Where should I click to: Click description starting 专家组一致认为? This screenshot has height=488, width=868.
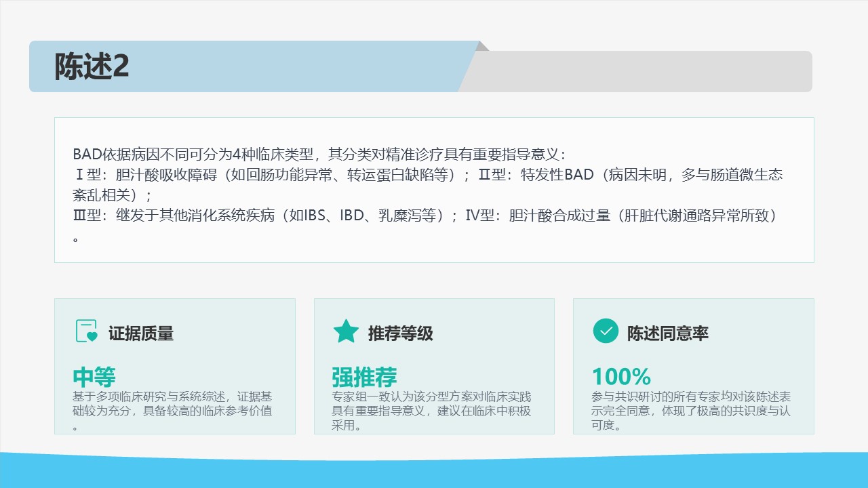click(431, 411)
